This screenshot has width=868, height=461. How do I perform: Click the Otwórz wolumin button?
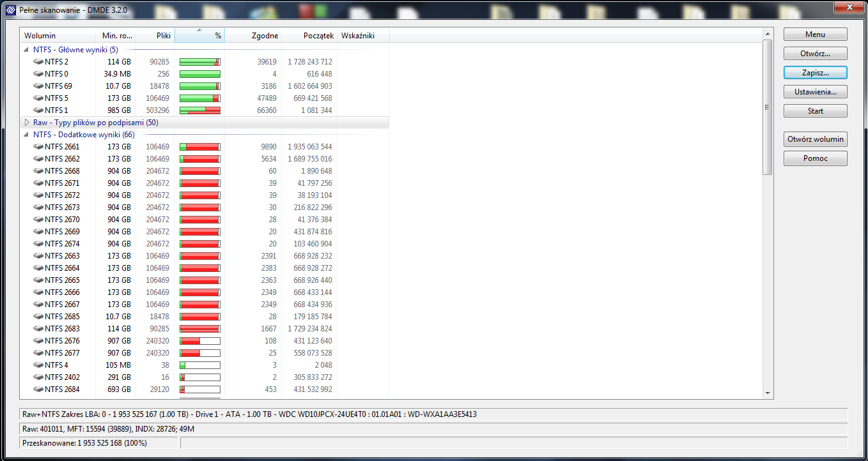click(x=816, y=139)
